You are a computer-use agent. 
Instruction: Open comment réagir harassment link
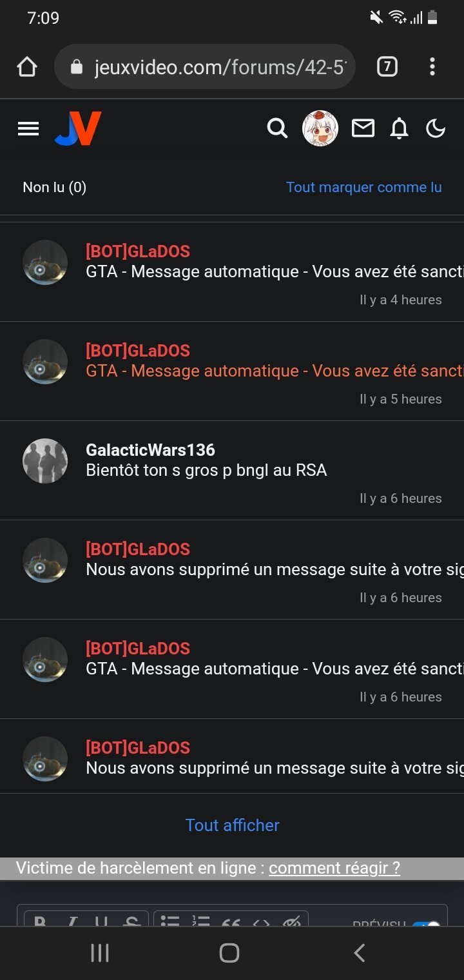click(334, 868)
